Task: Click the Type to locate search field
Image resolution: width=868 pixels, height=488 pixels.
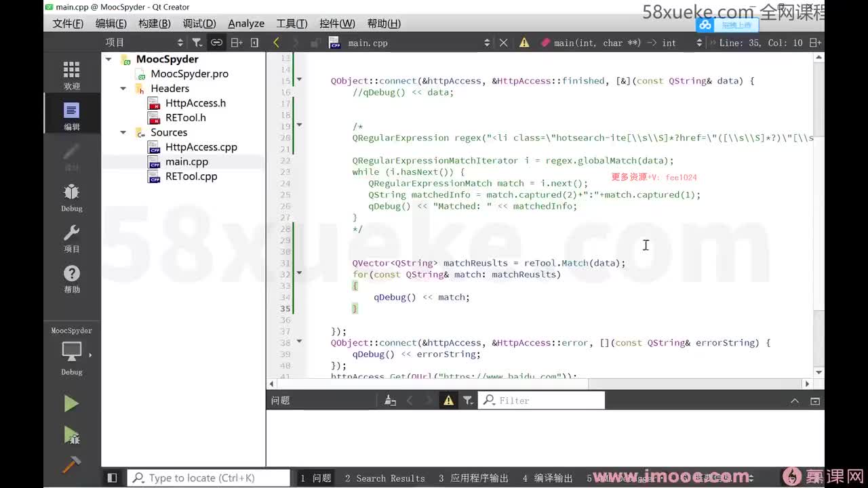Action: click(x=209, y=478)
